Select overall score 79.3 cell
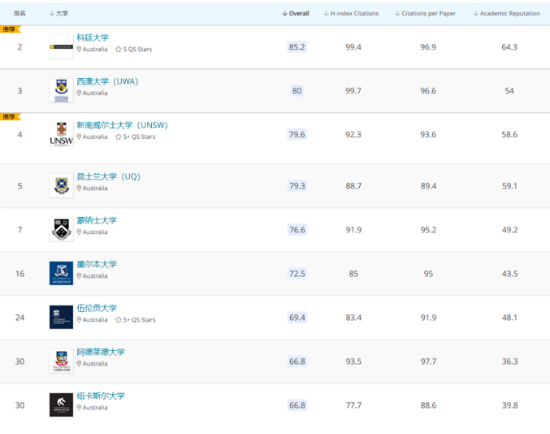Viewport: 550px width, 434px height. coord(297,186)
